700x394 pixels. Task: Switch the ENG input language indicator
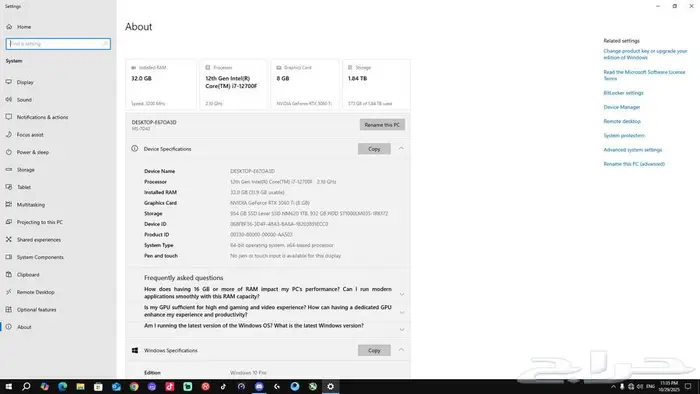tap(650, 386)
